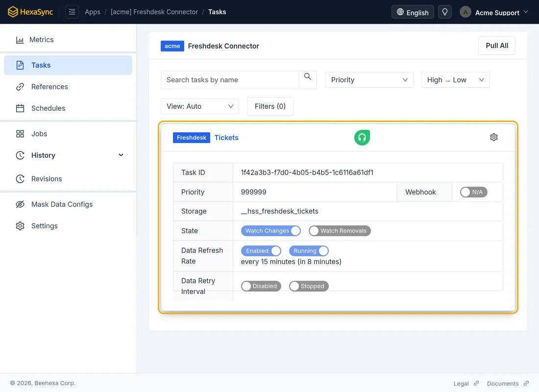The image size is (539, 392).
Task: Click the Jobs grid icon
Action: (x=20, y=134)
